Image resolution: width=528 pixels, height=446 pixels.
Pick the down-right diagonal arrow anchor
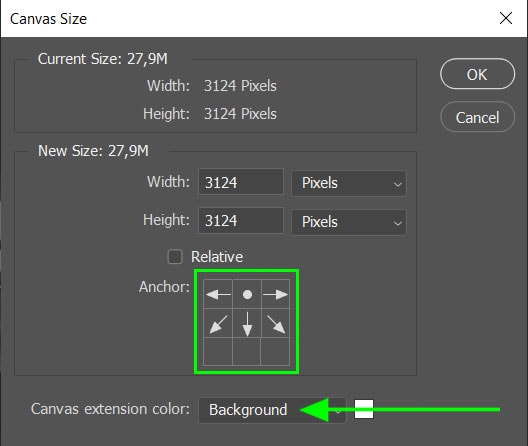click(275, 323)
